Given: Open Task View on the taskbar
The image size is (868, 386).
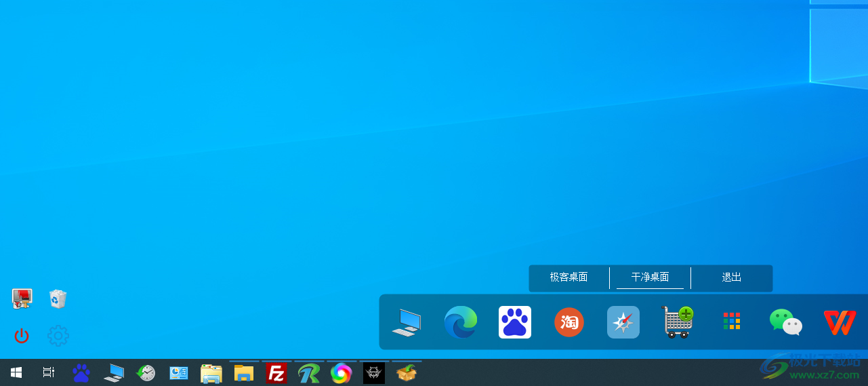Looking at the screenshot, I should pyautogui.click(x=49, y=372).
